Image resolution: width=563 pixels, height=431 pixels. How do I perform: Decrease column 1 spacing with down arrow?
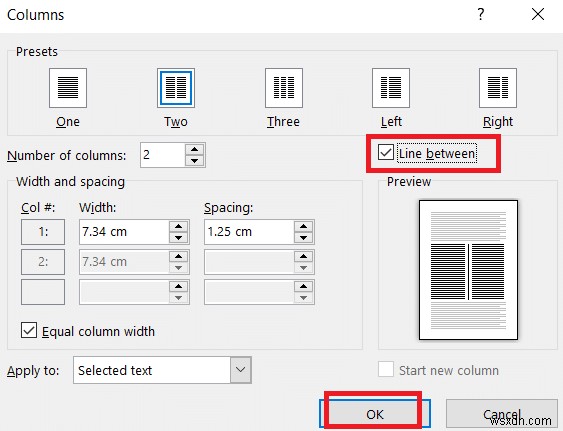tap(303, 237)
